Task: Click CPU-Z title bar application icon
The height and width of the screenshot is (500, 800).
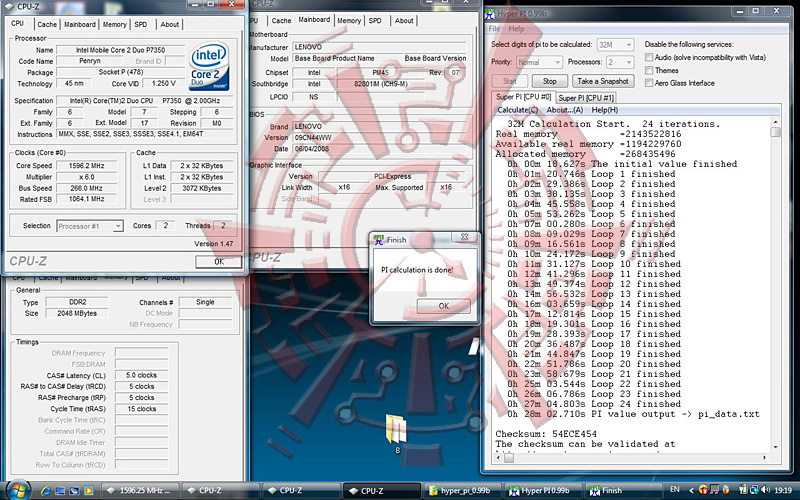Action: point(9,7)
